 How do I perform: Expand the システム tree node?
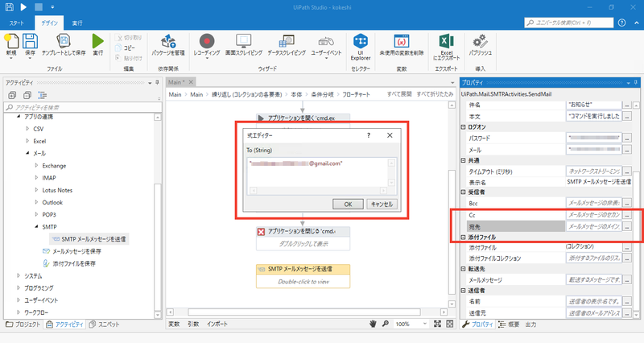coord(19,275)
